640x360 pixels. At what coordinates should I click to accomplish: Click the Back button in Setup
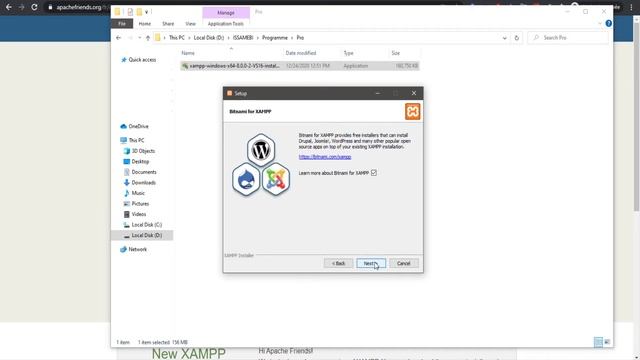(338, 263)
